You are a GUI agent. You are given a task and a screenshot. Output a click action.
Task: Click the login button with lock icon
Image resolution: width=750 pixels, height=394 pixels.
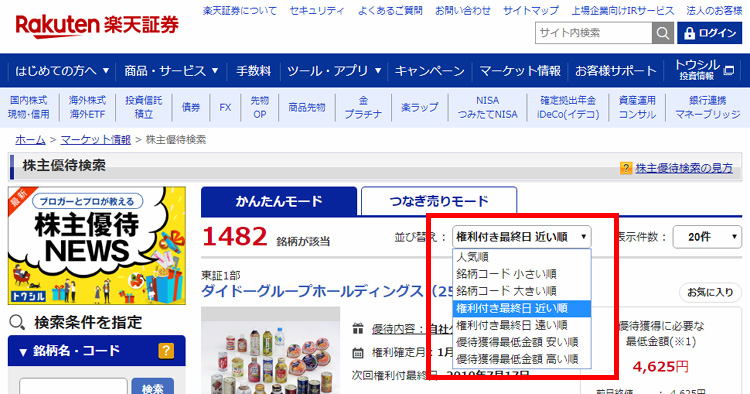pyautogui.click(x=709, y=33)
